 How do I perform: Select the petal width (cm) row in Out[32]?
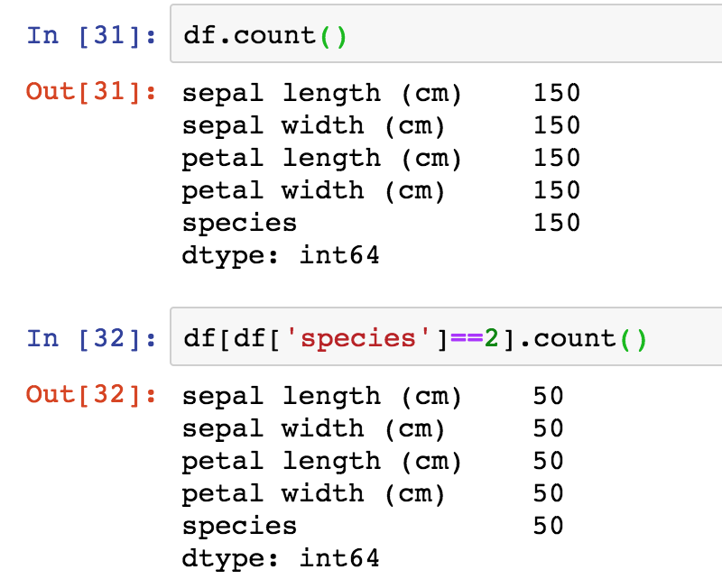(x=311, y=493)
